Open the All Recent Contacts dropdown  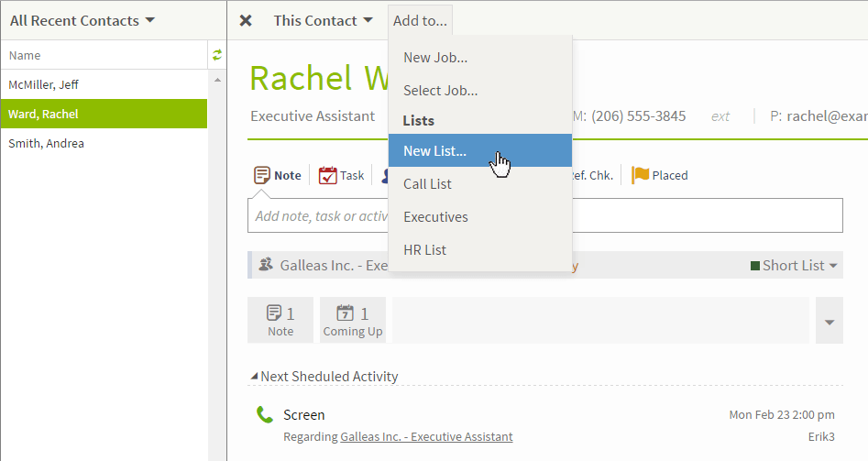click(82, 20)
